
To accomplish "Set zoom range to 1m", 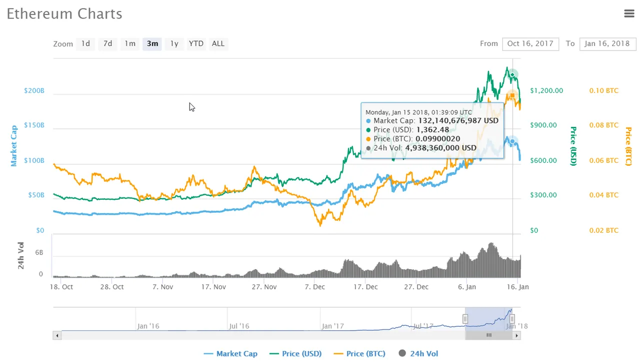I will 130,44.
